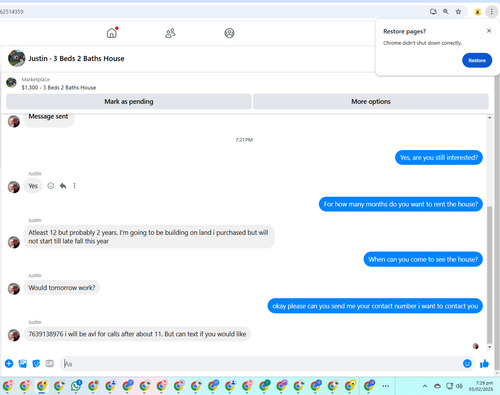
Task: Focus the "Aa" message input field
Action: (260, 363)
